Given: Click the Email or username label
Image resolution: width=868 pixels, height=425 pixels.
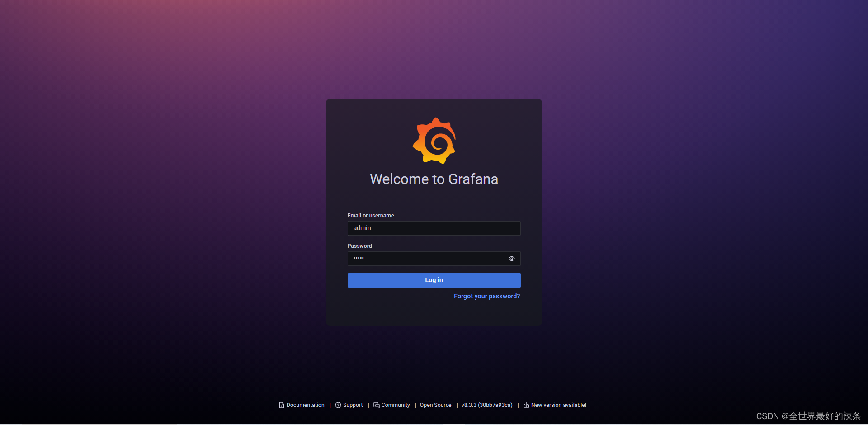Looking at the screenshot, I should [370, 216].
